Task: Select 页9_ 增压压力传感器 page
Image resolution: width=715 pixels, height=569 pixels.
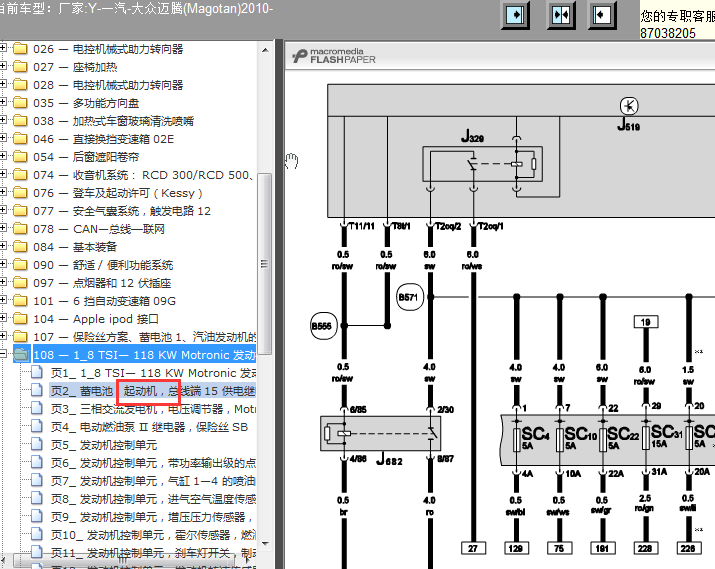Action: 153,517
